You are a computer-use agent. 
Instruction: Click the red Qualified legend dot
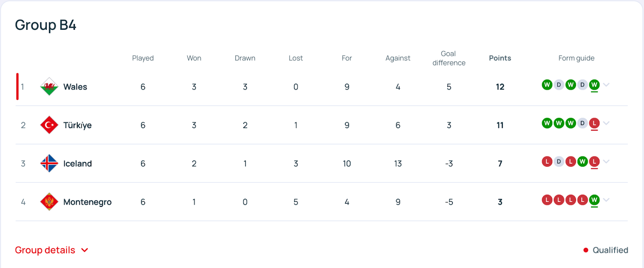tap(586, 250)
